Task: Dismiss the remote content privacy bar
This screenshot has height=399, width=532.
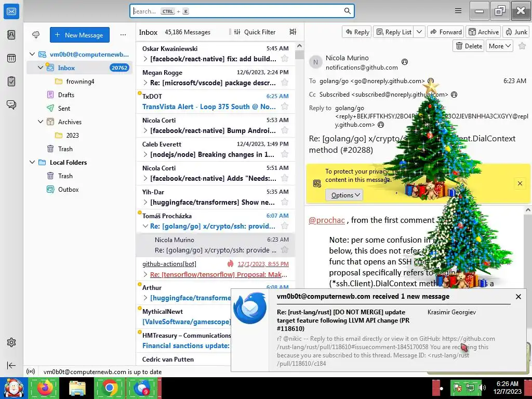Action: point(520,183)
